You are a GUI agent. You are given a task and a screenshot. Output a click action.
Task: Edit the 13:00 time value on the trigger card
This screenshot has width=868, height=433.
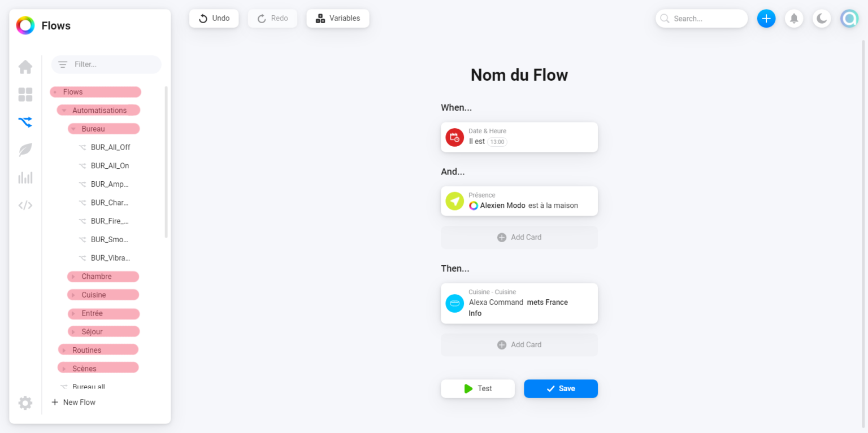click(x=496, y=142)
